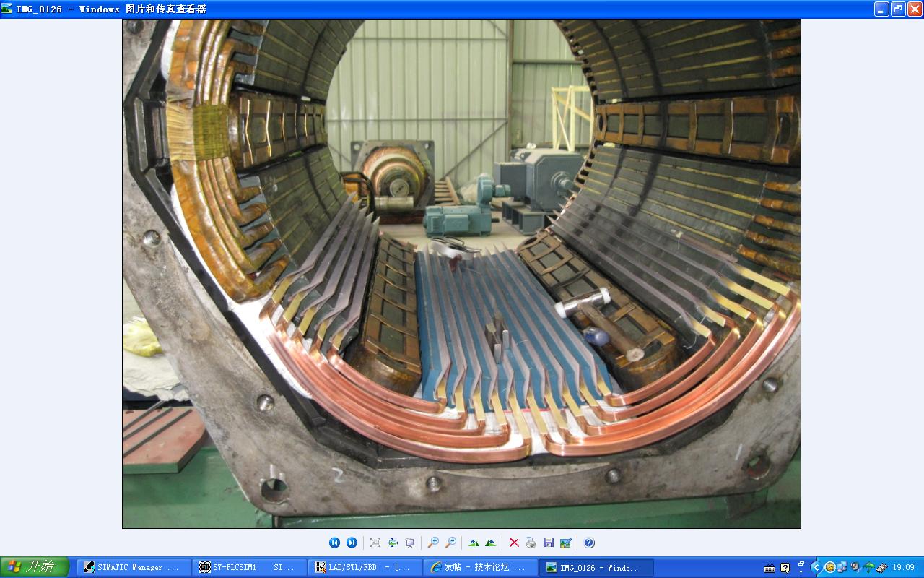The image size is (924, 578).
Task: Expand hidden tray icons arrow
Action: (x=816, y=567)
